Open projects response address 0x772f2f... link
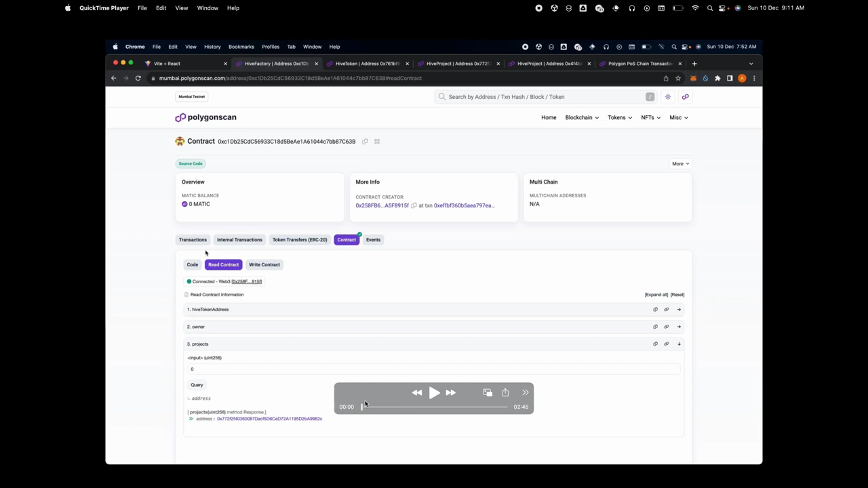 (x=269, y=419)
